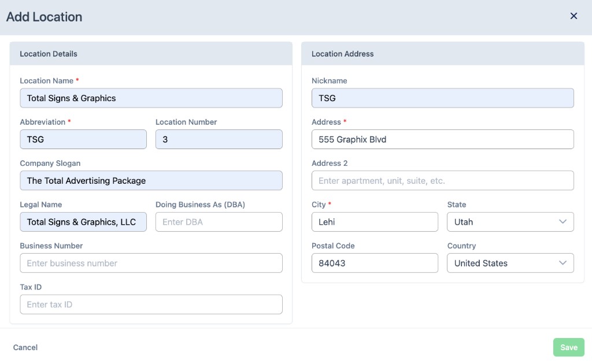Focus the Abbreviation field containing TSG
The width and height of the screenshot is (592, 364).
[83, 139]
